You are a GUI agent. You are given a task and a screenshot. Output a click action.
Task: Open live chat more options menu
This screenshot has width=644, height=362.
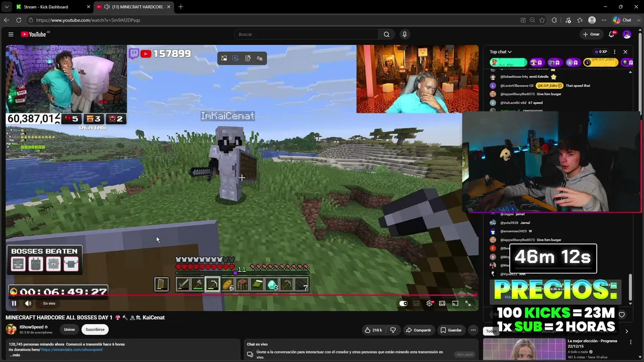[614, 52]
